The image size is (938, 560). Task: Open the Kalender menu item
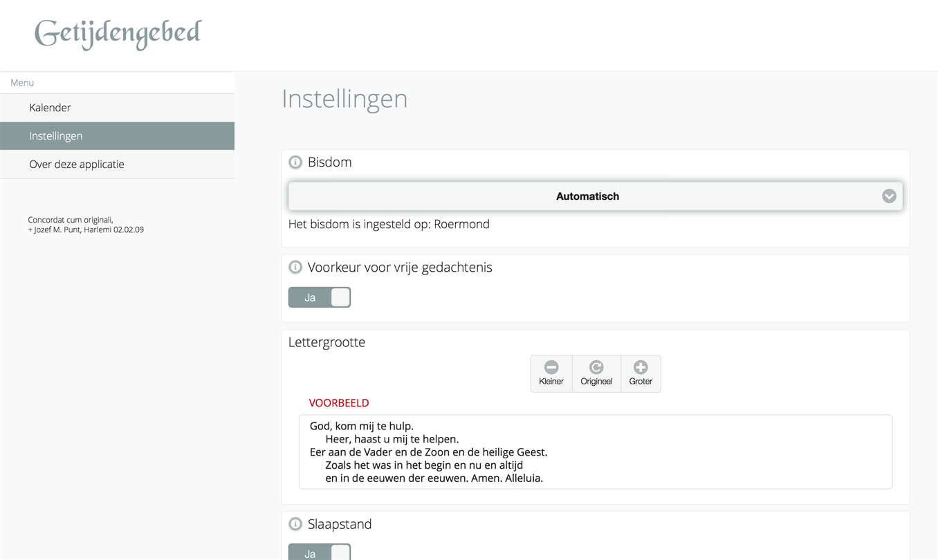pyautogui.click(x=50, y=108)
